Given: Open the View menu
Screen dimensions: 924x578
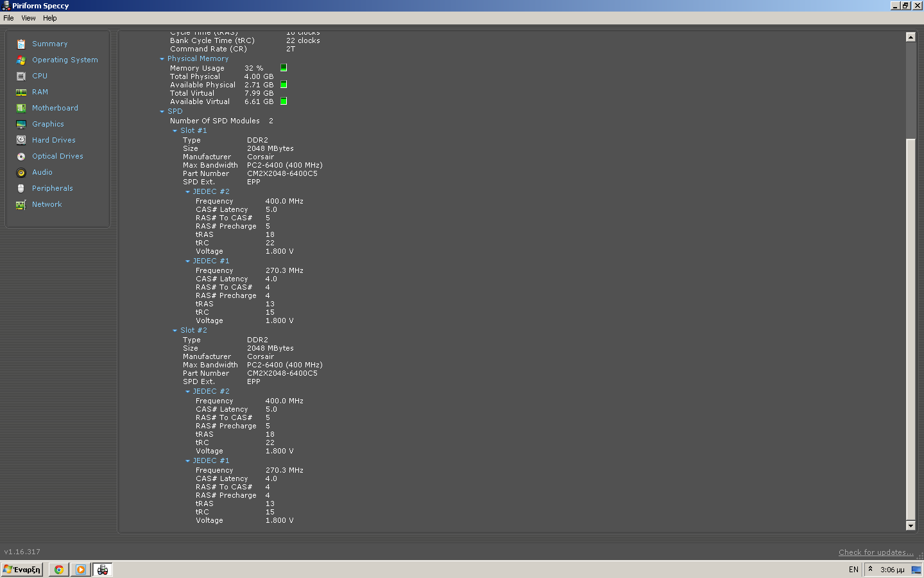Looking at the screenshot, I should [x=28, y=18].
